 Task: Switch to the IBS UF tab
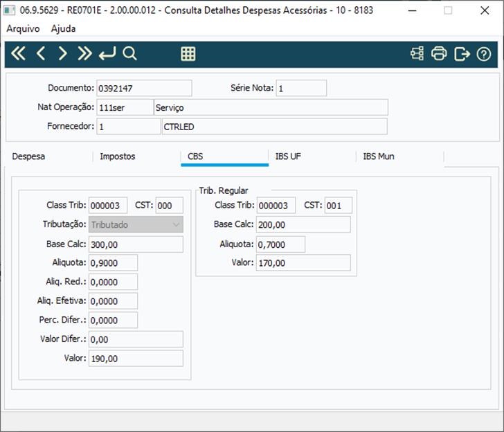point(288,156)
